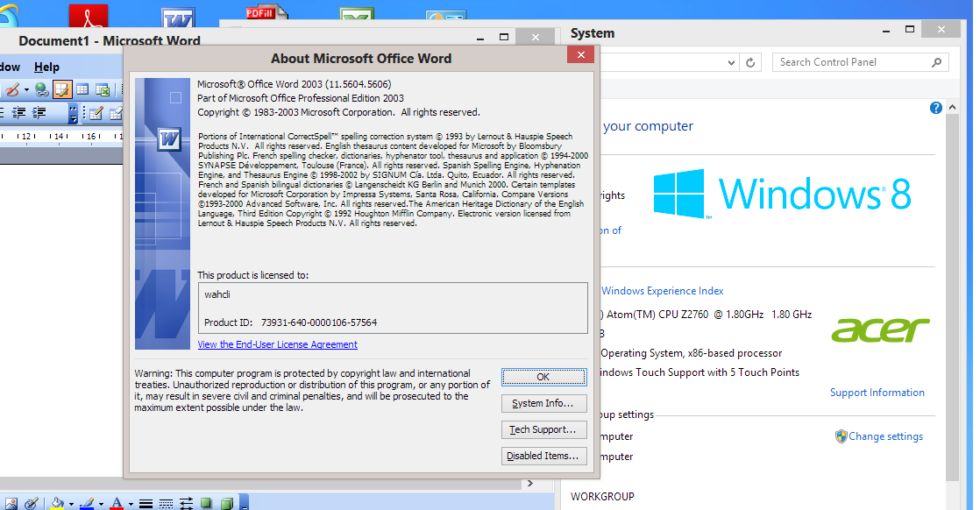980x510 pixels.
Task: Click the Acer logo in System window
Action: 881,330
